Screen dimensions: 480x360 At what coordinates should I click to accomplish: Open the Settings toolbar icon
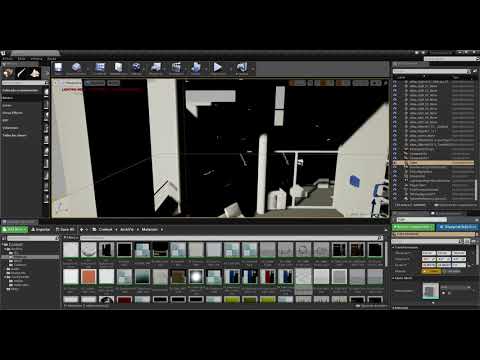coord(136,68)
